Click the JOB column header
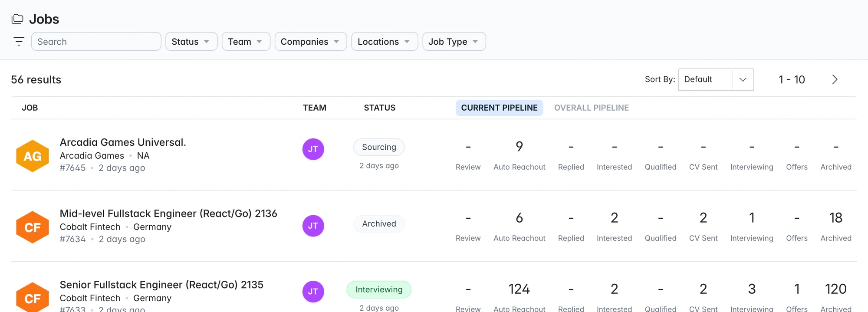 click(x=30, y=108)
